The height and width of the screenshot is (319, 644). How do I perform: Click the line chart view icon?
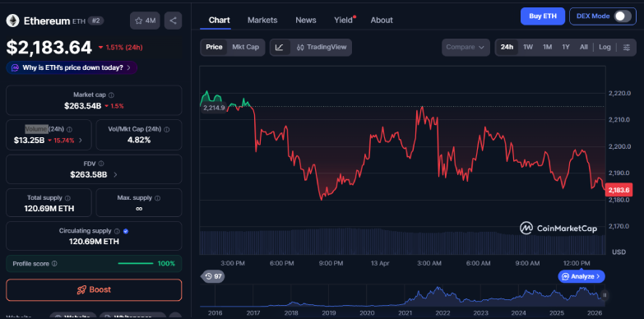point(280,47)
